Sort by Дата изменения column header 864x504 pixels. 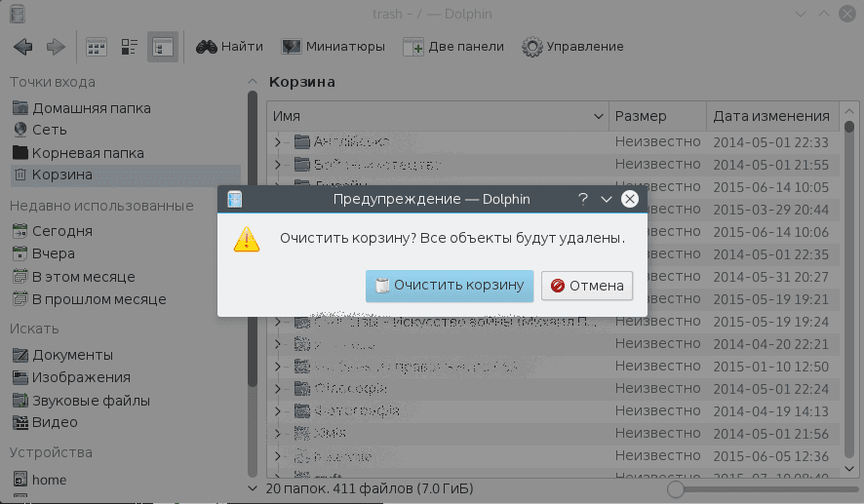(x=772, y=116)
